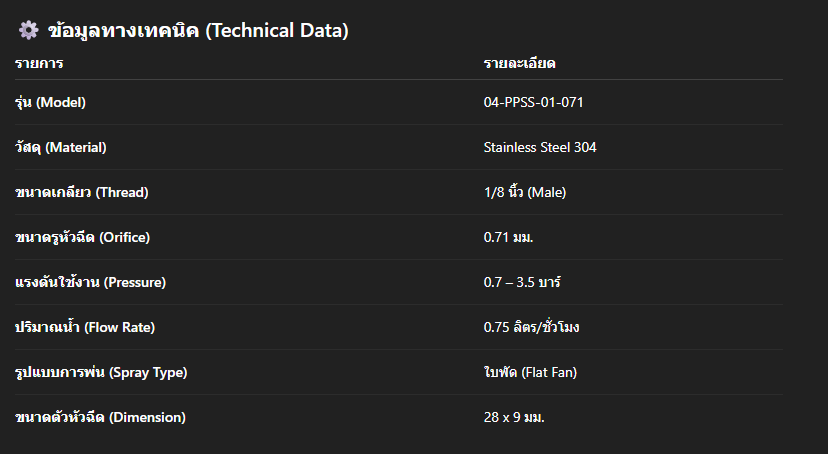Image resolution: width=828 pixels, height=454 pixels.
Task: Select the Material row label
Action: (x=60, y=147)
